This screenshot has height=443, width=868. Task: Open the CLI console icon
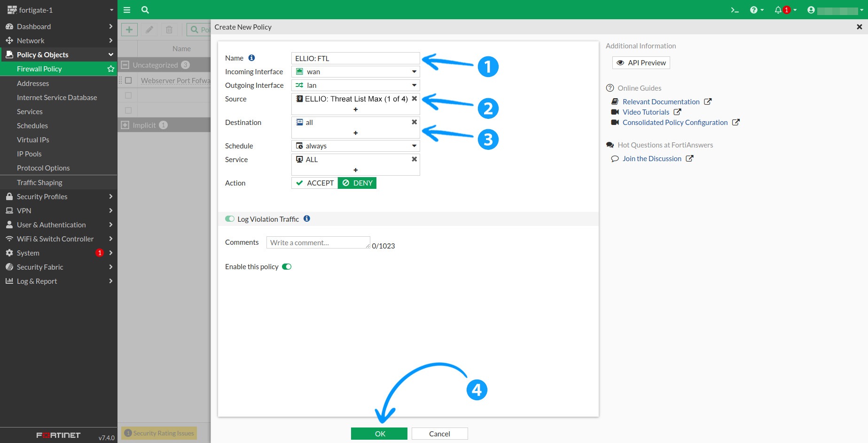[x=735, y=10]
